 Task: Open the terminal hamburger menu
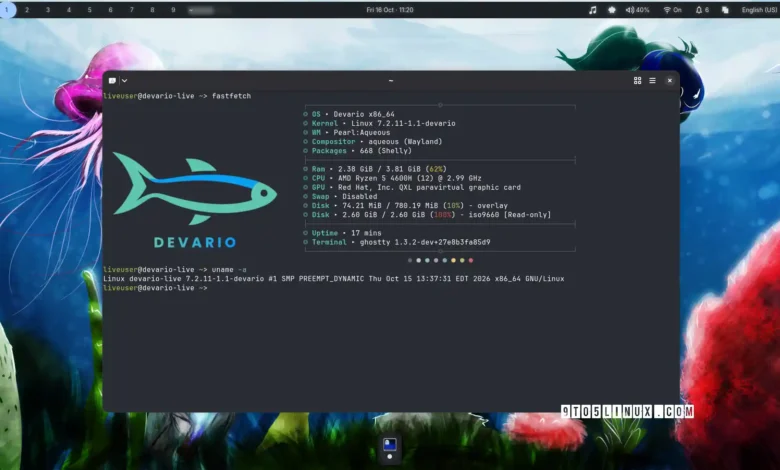click(x=652, y=81)
